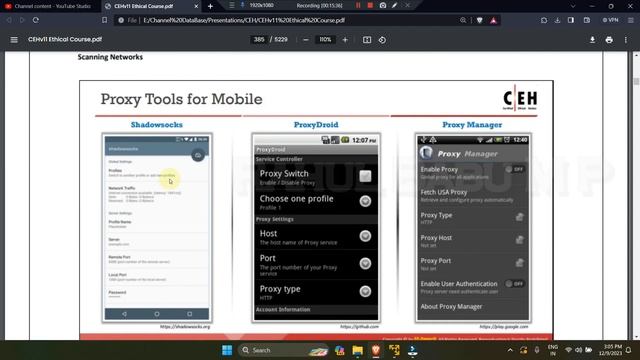Toggle Enable User Authentication switch
Screen dimensions: 640x360
(x=515, y=283)
